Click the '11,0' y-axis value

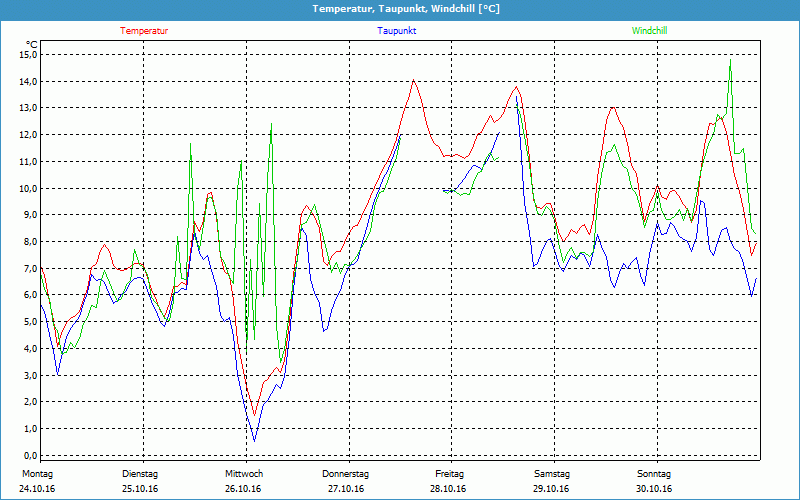pyautogui.click(x=28, y=161)
